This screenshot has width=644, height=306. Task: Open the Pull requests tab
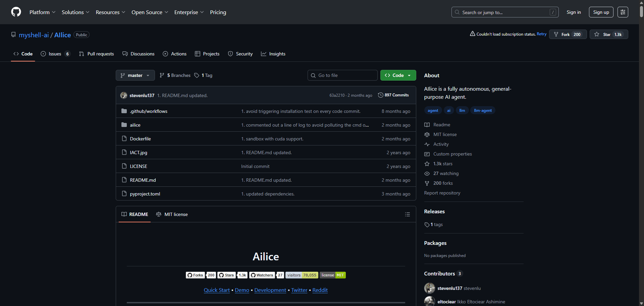(x=97, y=54)
